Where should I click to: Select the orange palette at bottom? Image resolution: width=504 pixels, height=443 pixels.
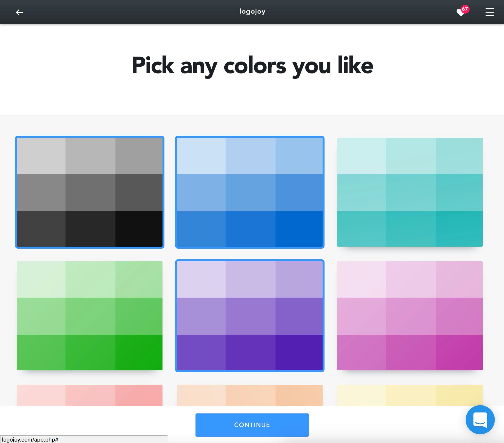pyautogui.click(x=250, y=395)
